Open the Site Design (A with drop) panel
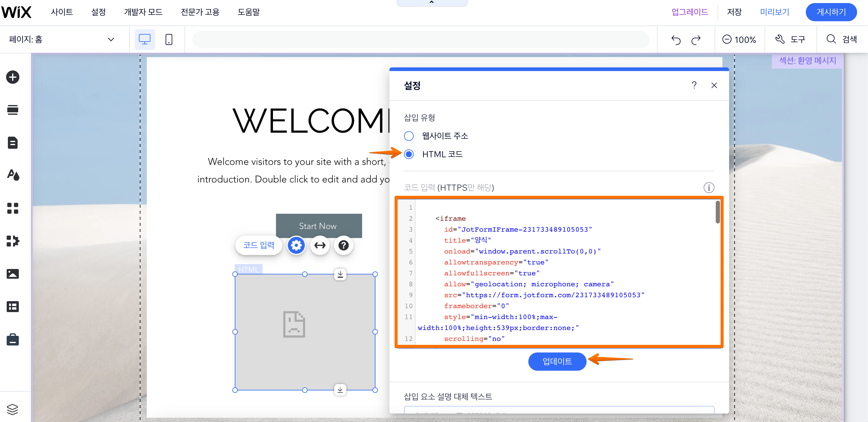 pyautogui.click(x=13, y=175)
